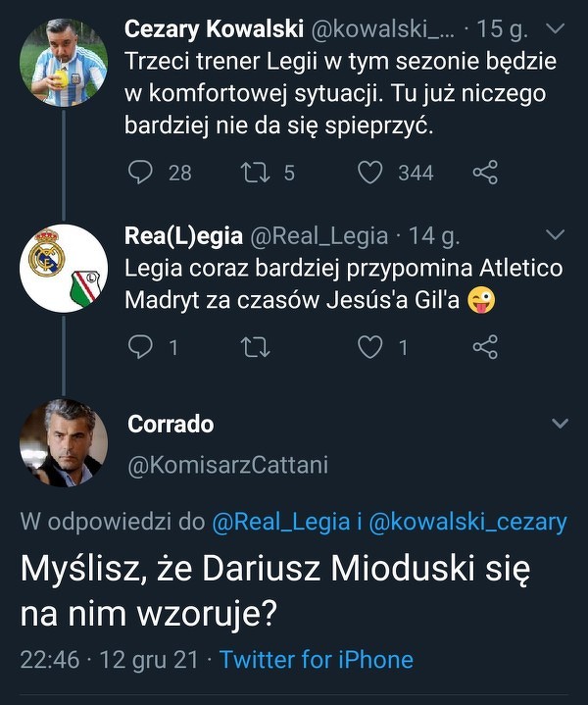Open @Real_Legia mention link
Image resolution: width=588 pixels, height=705 pixels.
coord(280,523)
